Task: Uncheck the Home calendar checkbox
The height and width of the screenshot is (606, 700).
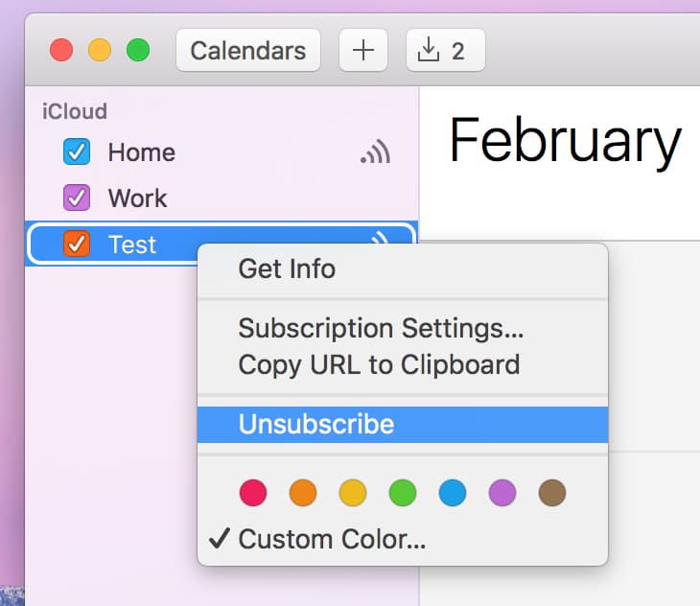Action: coord(76,152)
